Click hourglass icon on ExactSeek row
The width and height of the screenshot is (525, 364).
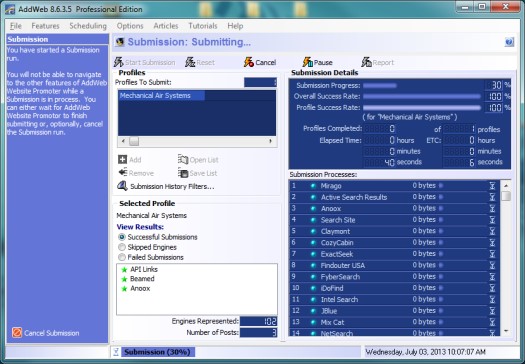(x=492, y=254)
